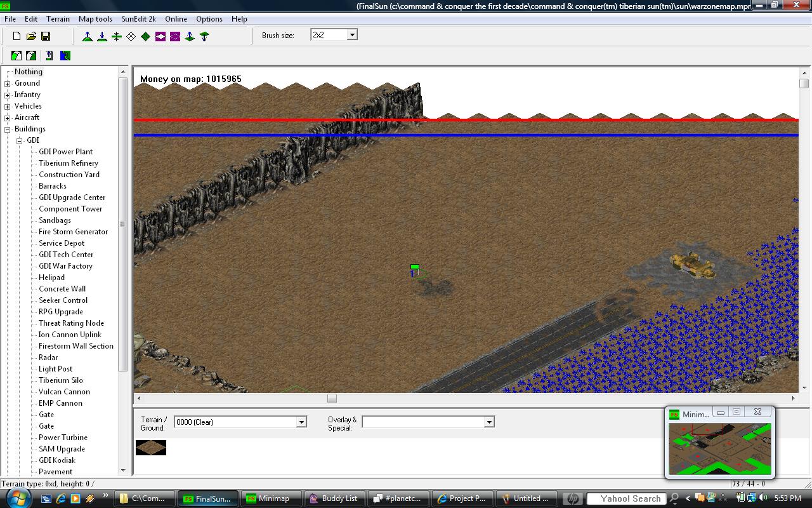Click the purple icon with solid white diamond
Viewport: 812px width, 508px height.
pyautogui.click(x=160, y=36)
